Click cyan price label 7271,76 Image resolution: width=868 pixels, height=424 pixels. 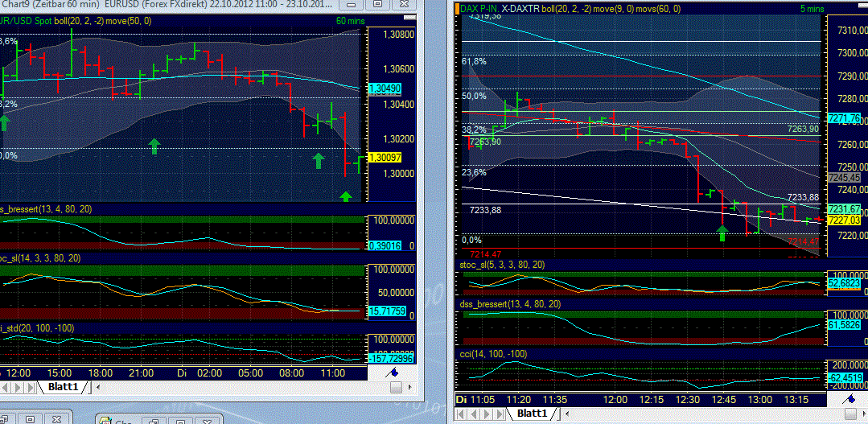point(844,118)
